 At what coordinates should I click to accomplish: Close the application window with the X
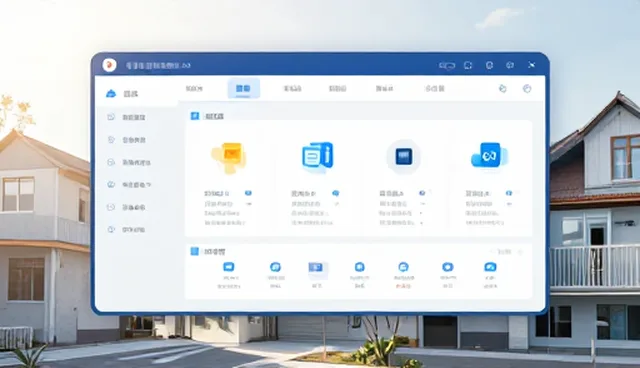[x=531, y=65]
